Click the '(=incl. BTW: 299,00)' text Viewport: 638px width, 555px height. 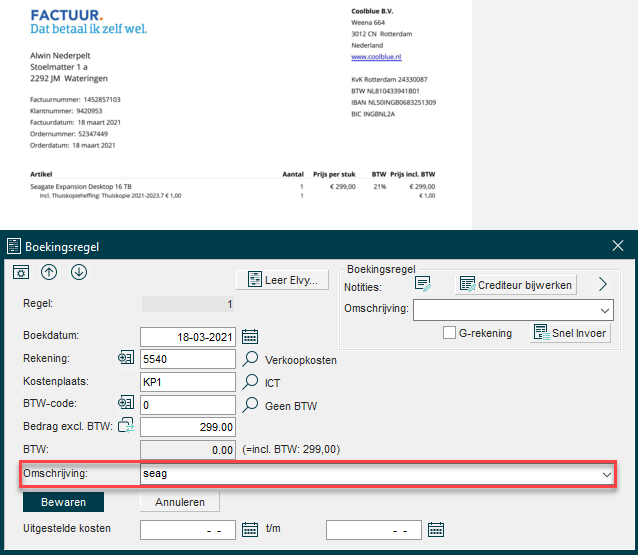coord(291,449)
